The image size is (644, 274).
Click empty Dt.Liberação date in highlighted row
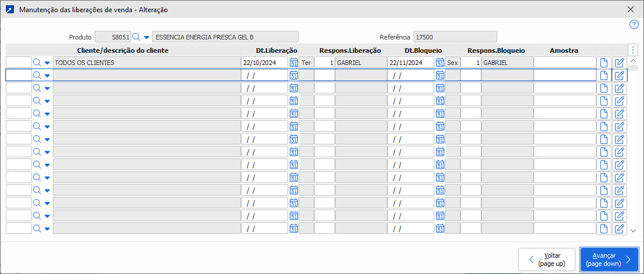click(x=264, y=75)
